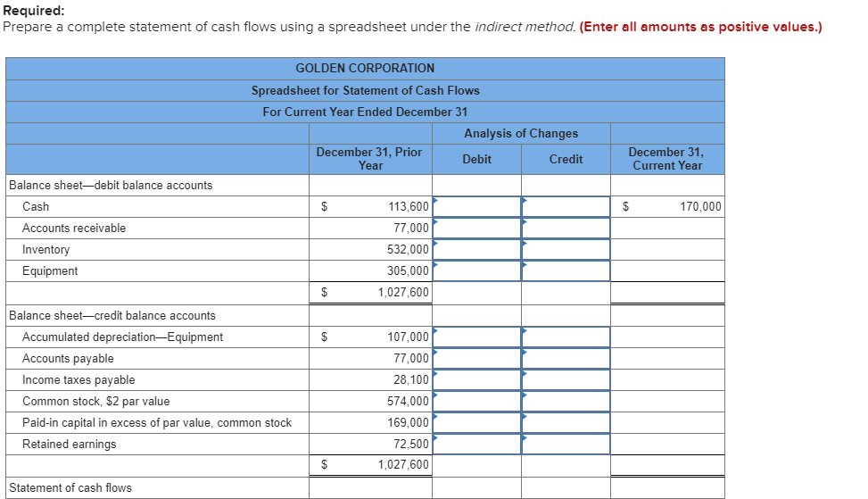Click the Cash current year value 170,000
Image resolution: width=868 pixels, height=499 pixels.
[x=701, y=206]
